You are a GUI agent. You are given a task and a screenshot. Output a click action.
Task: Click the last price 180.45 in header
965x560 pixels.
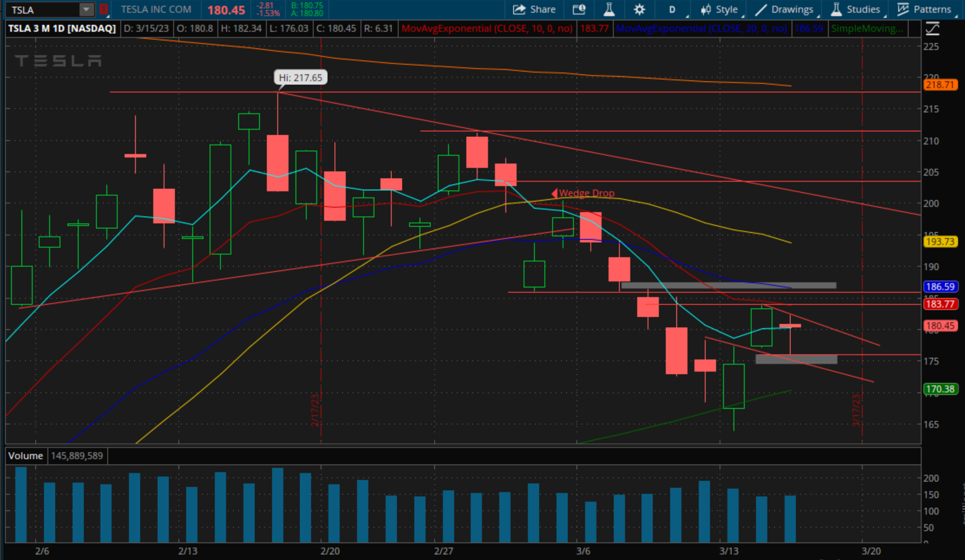point(226,10)
